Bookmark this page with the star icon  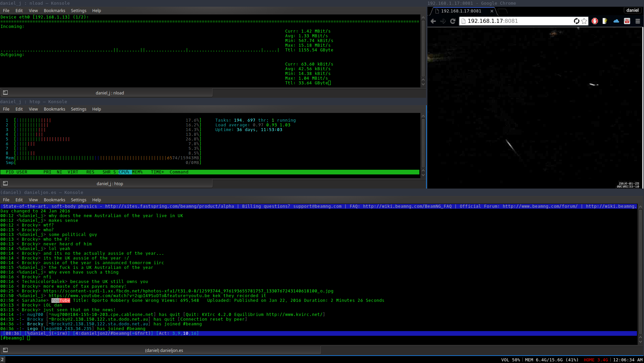click(584, 21)
